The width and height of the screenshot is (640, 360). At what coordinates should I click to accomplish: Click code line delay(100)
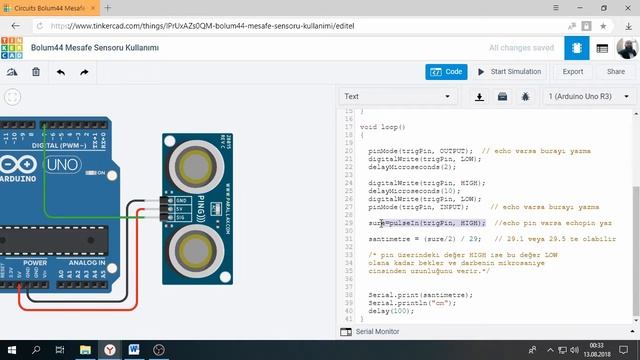tap(391, 311)
